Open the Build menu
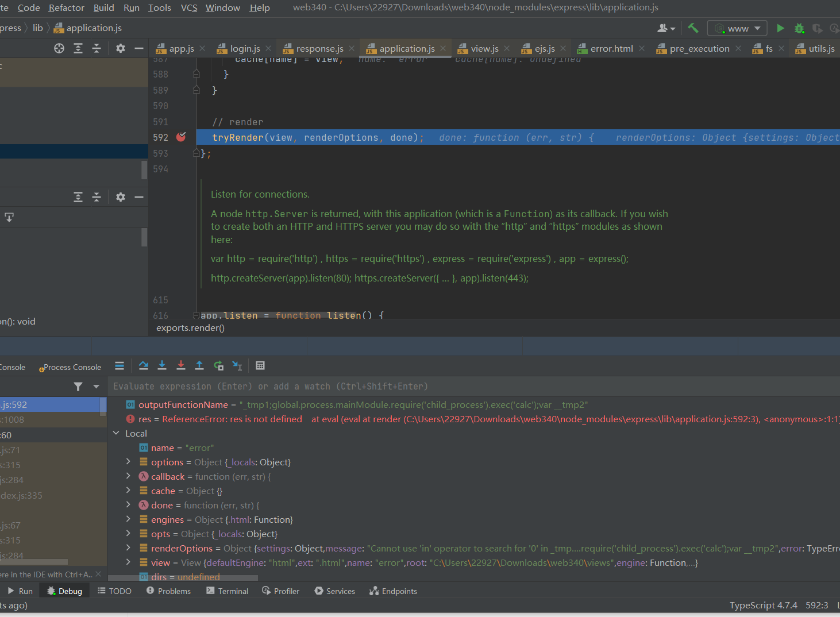Image resolution: width=840 pixels, height=617 pixels. (x=103, y=7)
